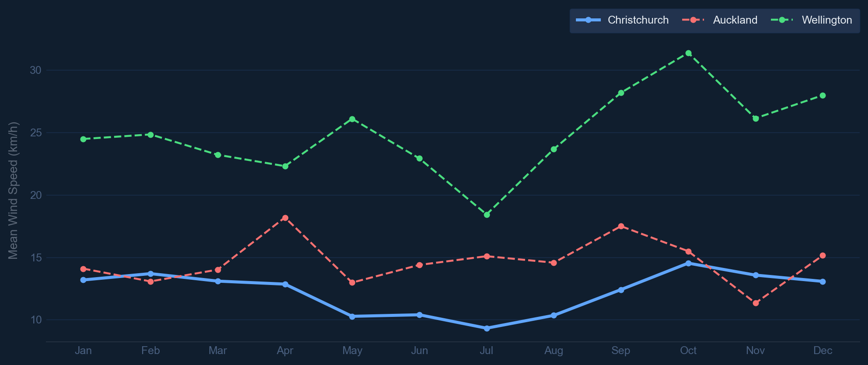Click Christchurch's January data point
Image resolution: width=868 pixels, height=365 pixels.
coord(83,280)
